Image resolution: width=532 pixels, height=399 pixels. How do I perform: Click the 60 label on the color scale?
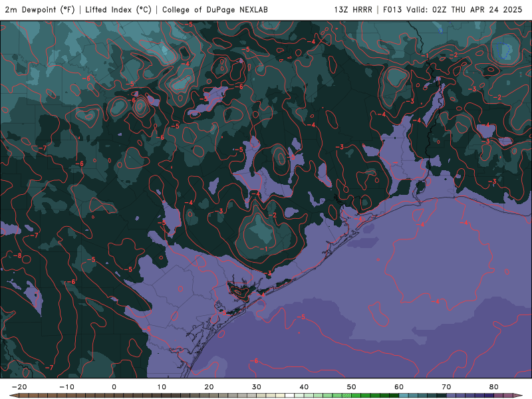399,387
